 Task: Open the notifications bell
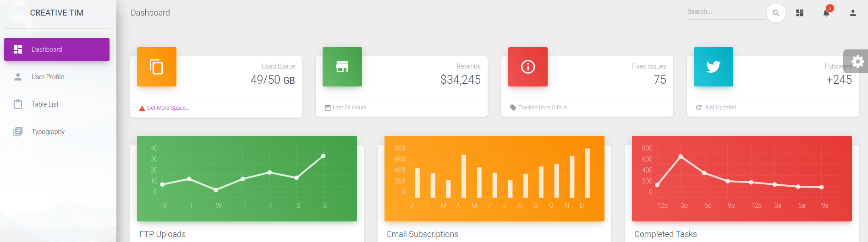point(826,13)
